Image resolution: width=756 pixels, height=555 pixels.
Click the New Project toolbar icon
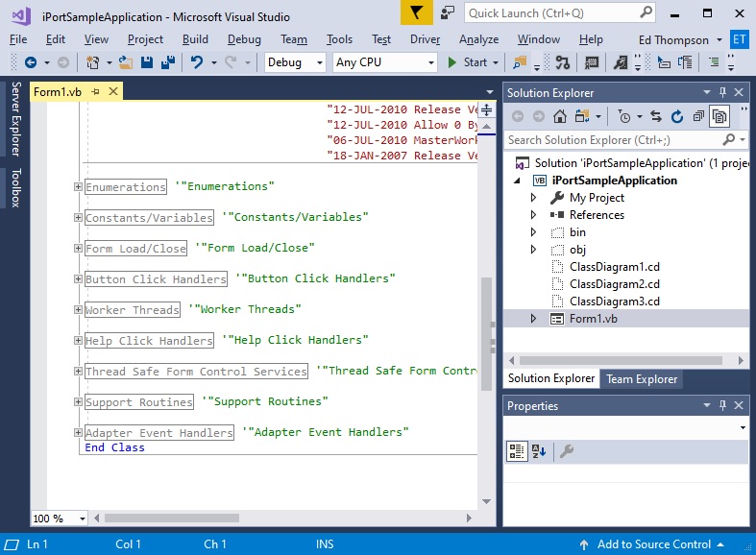click(92, 62)
